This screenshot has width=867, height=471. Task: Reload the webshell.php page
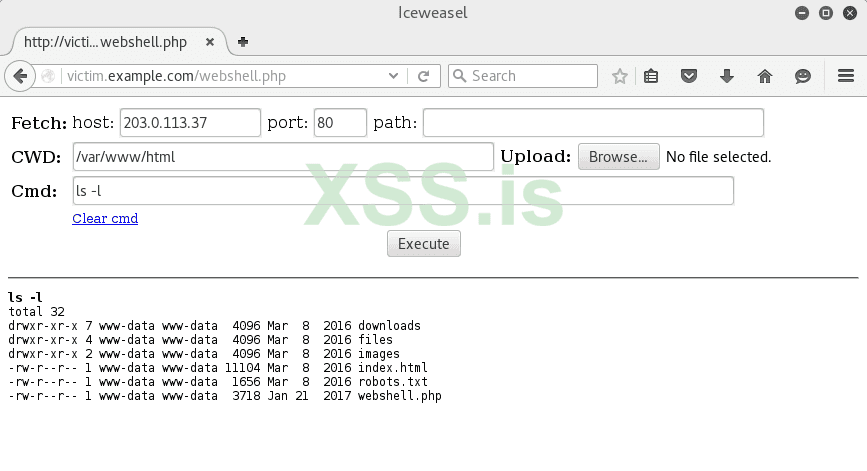424,76
